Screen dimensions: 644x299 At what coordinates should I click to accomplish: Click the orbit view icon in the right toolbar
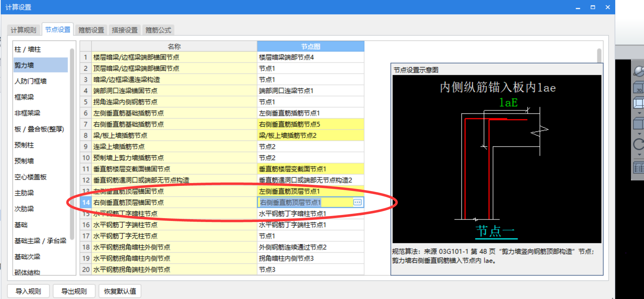point(639,71)
